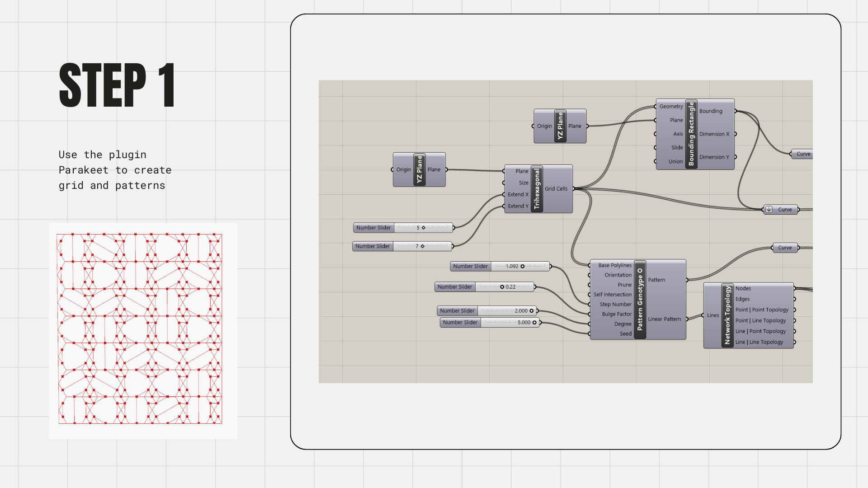Click the Self Intersection input on Pattern Genotype
Viewport: 868px width, 488px height.
pyautogui.click(x=612, y=295)
